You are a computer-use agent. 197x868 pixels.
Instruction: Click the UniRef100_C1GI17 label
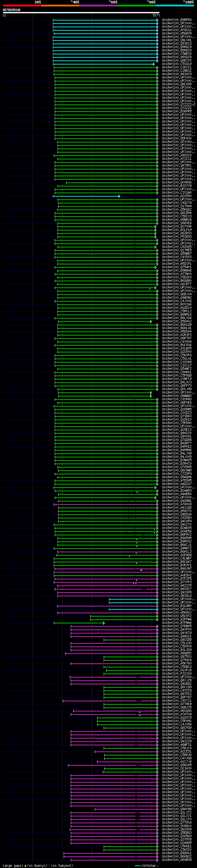[177, 365]
